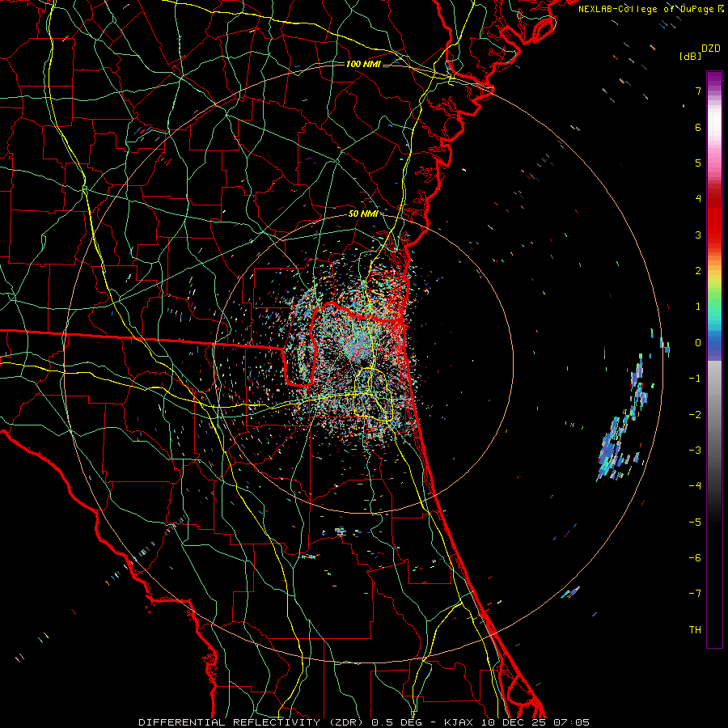This screenshot has width=728, height=728.
Task: Click the 3 value on color scale
Action: tap(698, 235)
